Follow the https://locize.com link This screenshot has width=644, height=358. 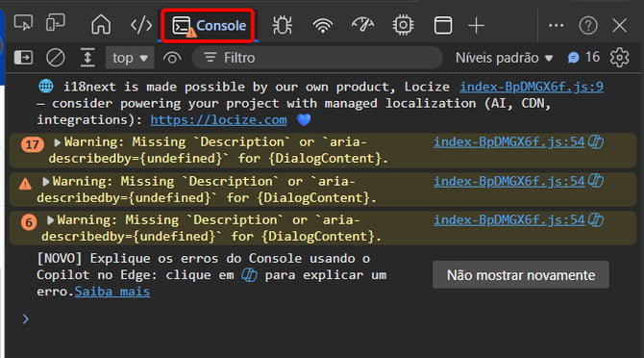218,119
